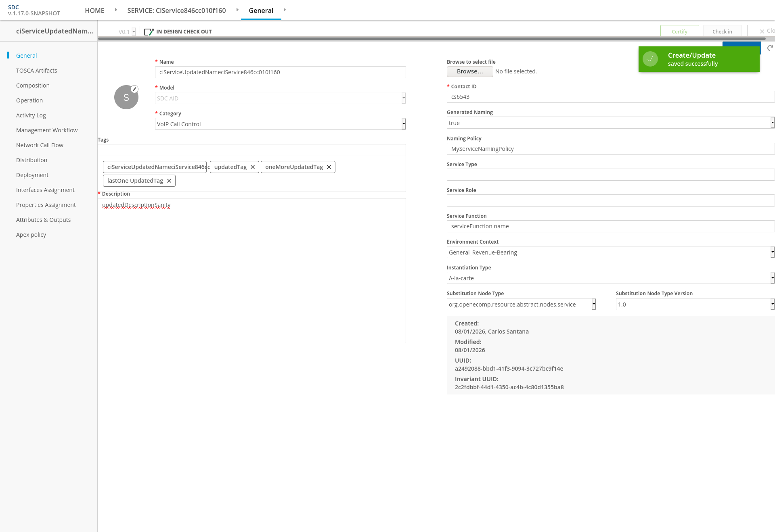Click the gray S service avatar
The image size is (775, 532).
(126, 97)
